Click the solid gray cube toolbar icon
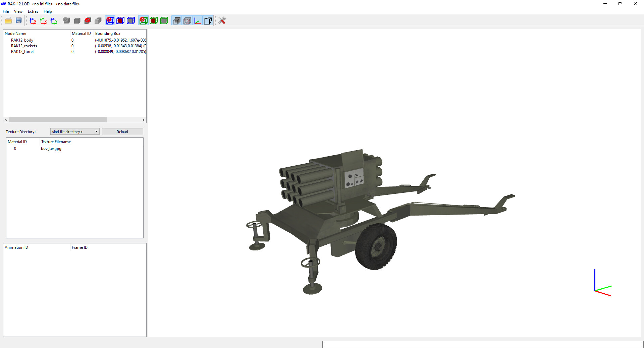 (77, 21)
